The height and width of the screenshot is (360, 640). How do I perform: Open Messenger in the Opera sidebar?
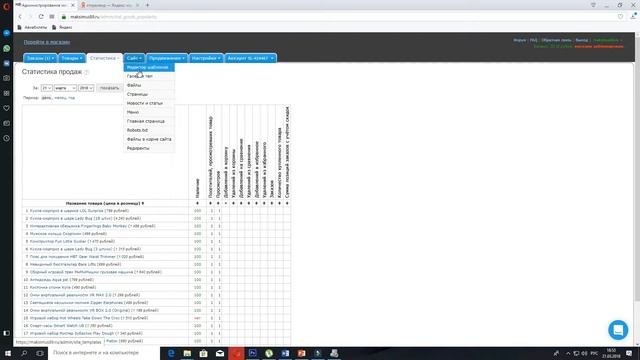[x=7, y=33]
